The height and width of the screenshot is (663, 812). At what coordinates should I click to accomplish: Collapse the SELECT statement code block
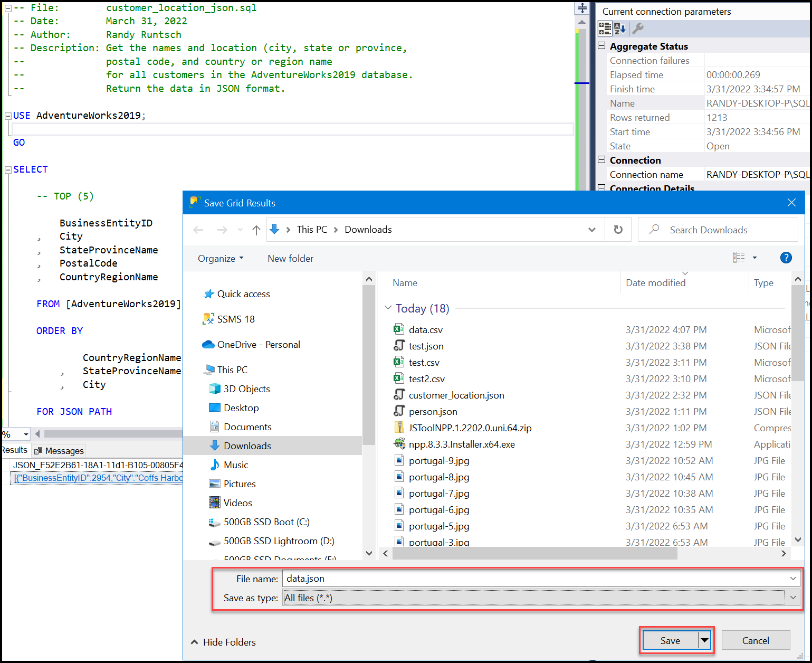point(8,169)
